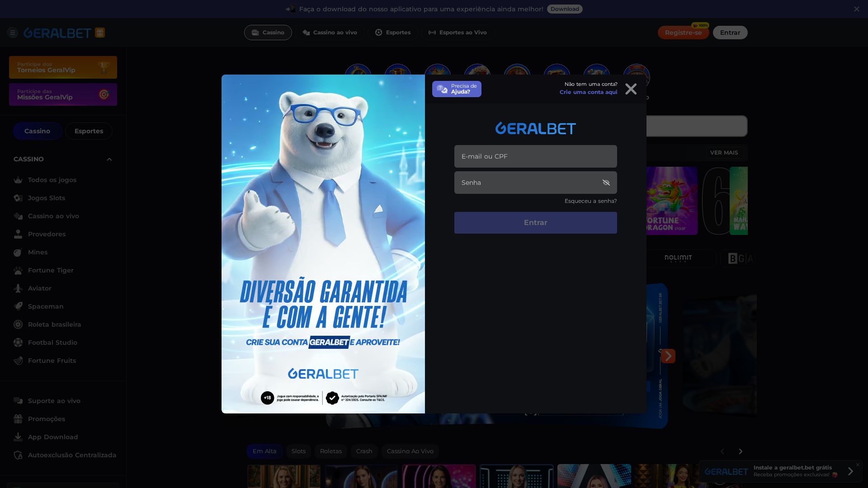This screenshot has height=488, width=868.
Task: Submit login with the Entrar button in modal
Action: pos(535,223)
